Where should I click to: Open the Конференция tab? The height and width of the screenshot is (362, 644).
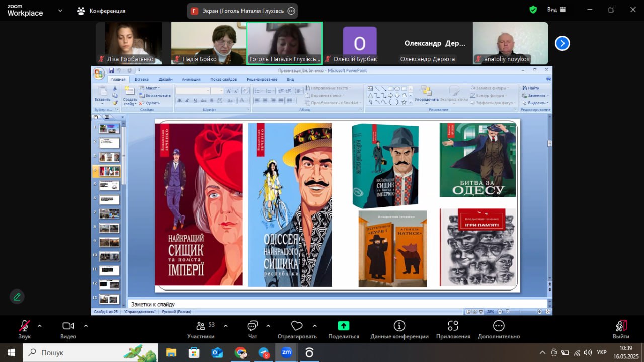(x=101, y=11)
